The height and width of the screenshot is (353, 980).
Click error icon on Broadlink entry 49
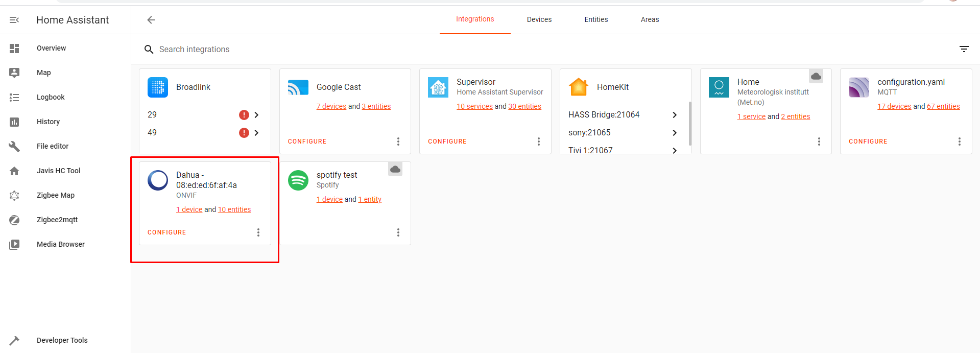(244, 133)
